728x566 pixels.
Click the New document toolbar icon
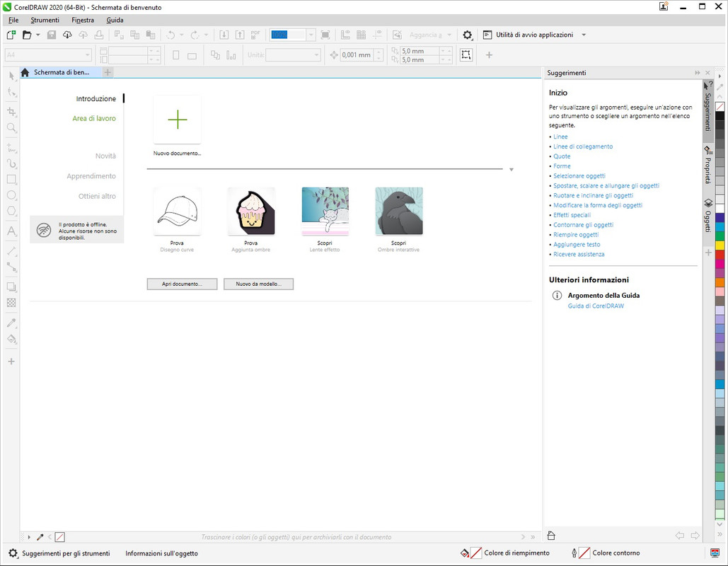tap(11, 35)
